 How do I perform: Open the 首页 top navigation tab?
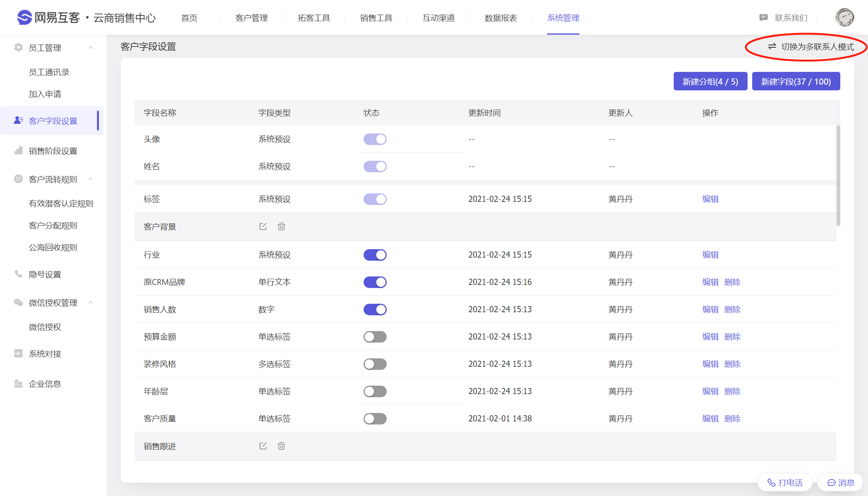pos(189,18)
